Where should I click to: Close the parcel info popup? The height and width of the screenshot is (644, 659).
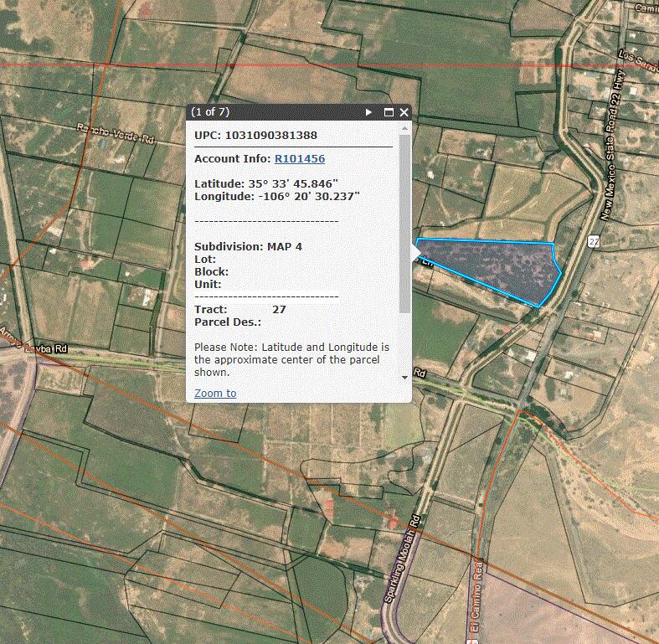[x=404, y=112]
